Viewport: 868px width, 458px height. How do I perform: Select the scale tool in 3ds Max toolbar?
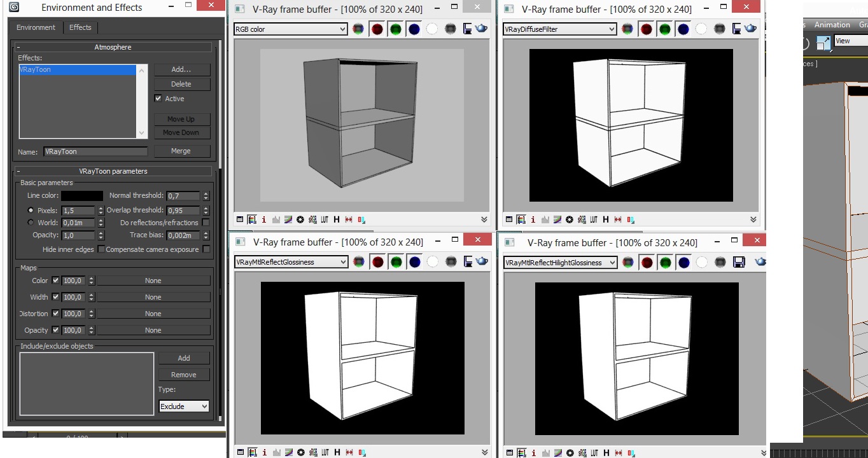[823, 43]
